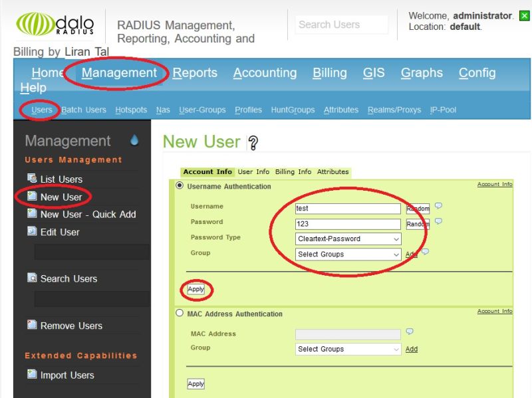This screenshot has width=532, height=398.
Task: Open the Hotspots submenu link
Action: [x=131, y=110]
